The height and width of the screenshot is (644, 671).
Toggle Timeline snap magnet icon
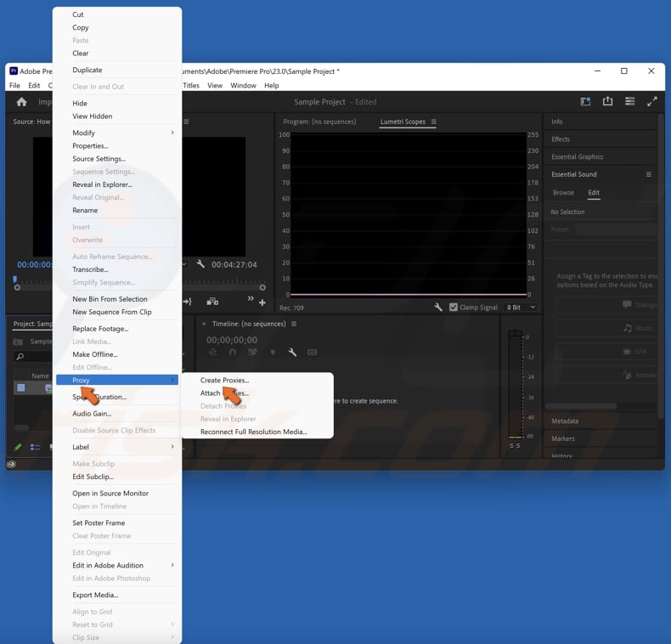[232, 352]
